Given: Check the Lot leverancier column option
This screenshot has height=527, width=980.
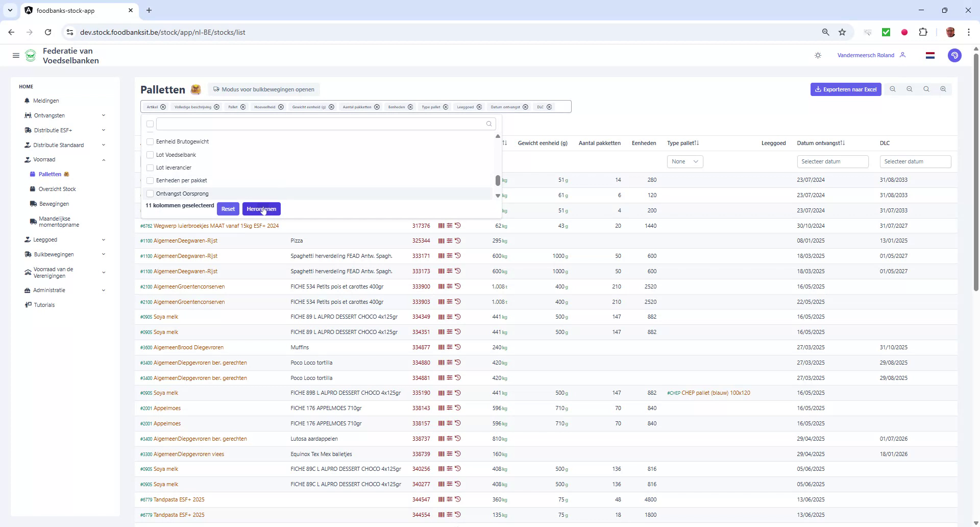Looking at the screenshot, I should point(150,167).
